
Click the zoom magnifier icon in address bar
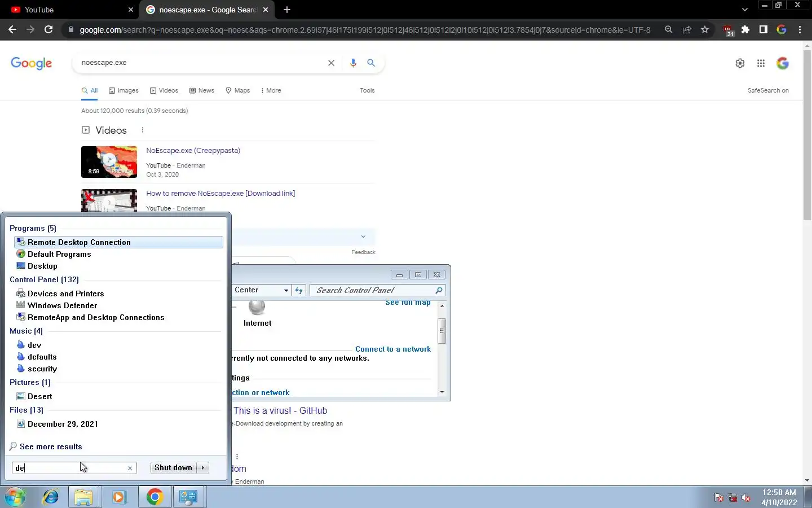tap(669, 29)
